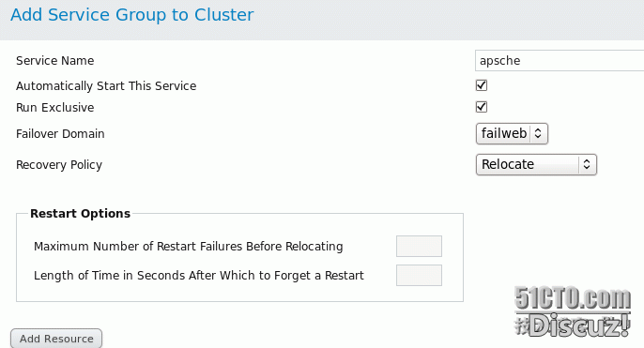Click the Restart Options group legend
644x348 pixels.
pyautogui.click(x=80, y=214)
